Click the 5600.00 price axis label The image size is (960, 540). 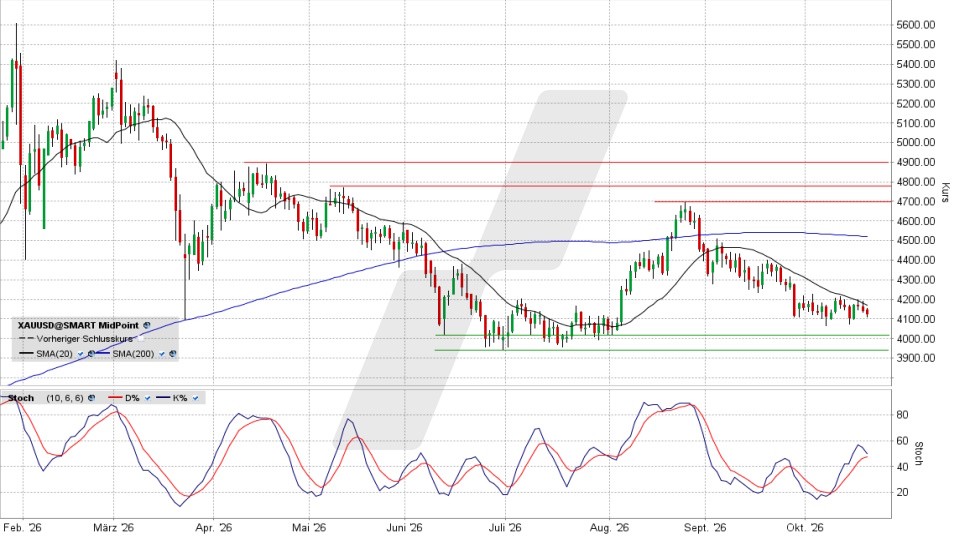click(x=915, y=24)
